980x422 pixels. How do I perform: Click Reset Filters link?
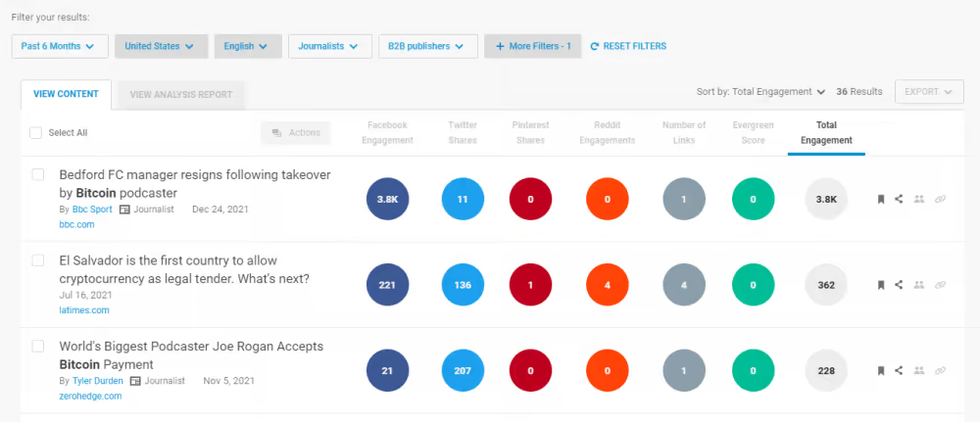point(634,46)
